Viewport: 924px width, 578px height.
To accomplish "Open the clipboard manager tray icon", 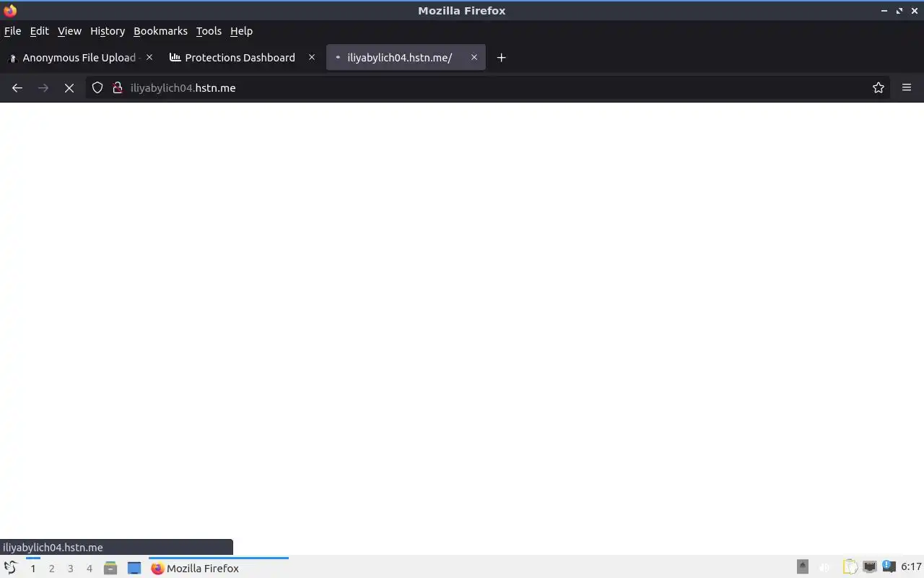I will [850, 568].
